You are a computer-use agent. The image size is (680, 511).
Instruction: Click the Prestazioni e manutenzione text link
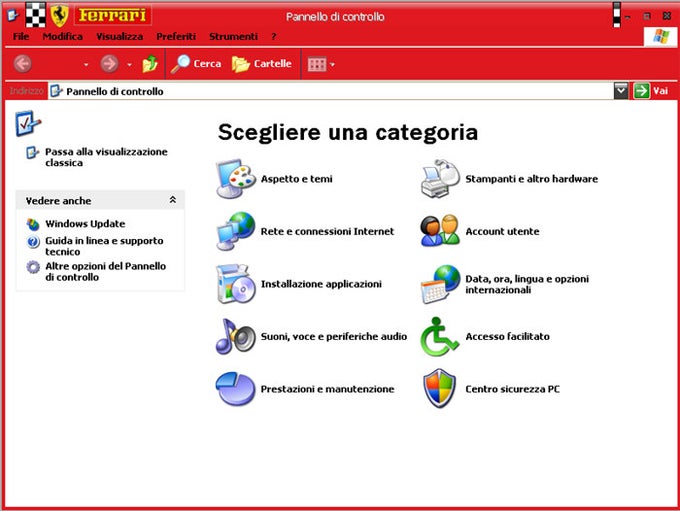click(x=327, y=389)
